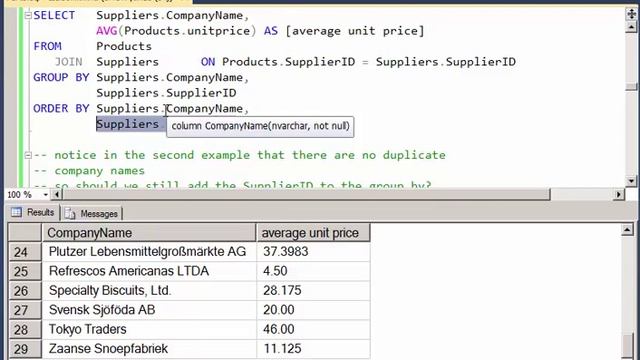This screenshot has width=640, height=360.
Task: Click the CompanyName tooltip popup
Action: click(x=260, y=127)
